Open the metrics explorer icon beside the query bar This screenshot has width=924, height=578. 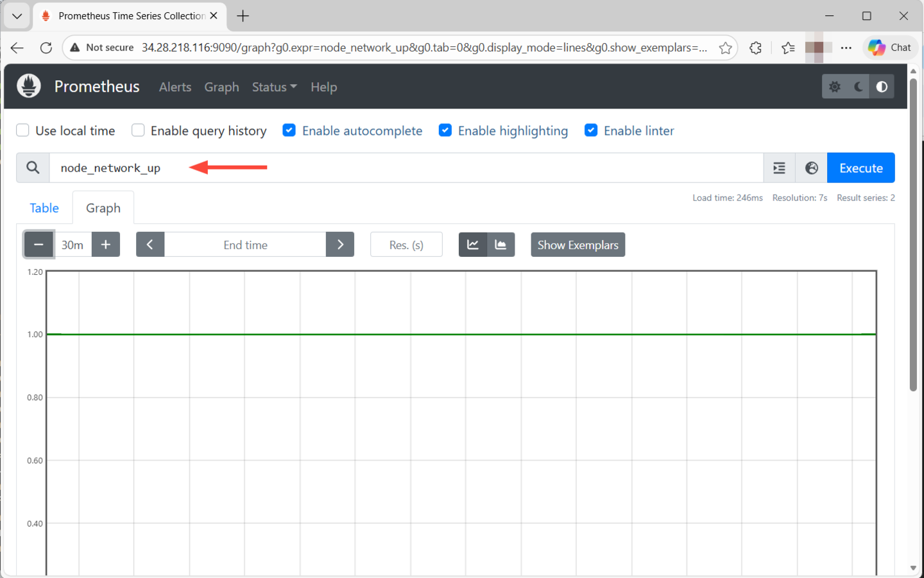tap(779, 168)
